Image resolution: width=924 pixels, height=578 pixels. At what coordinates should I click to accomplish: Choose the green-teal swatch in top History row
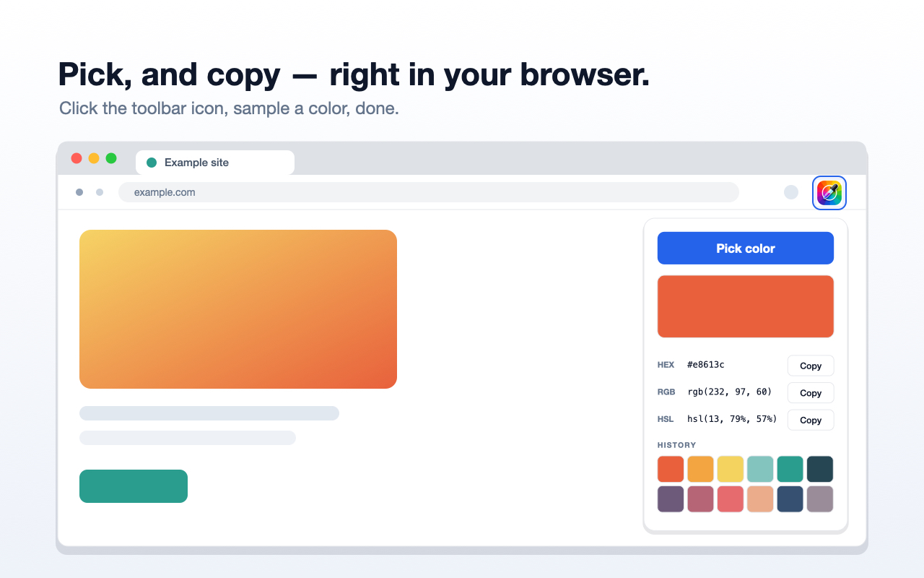point(790,469)
